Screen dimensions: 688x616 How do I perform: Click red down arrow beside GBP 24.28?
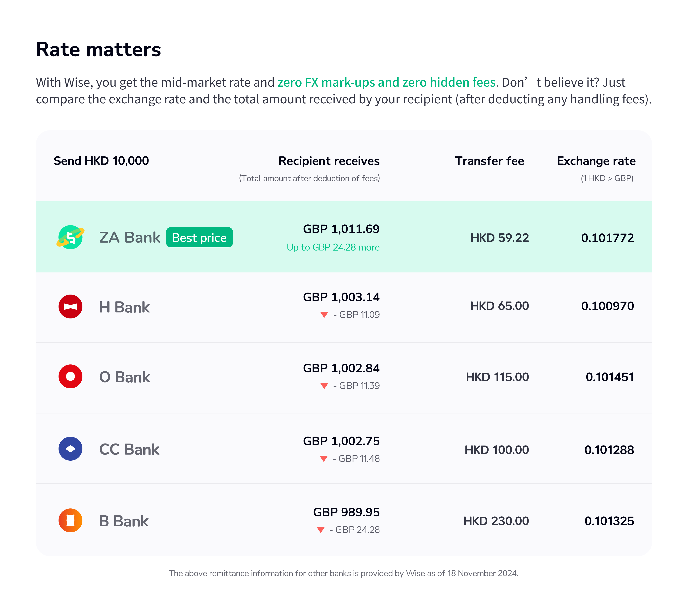[321, 530]
